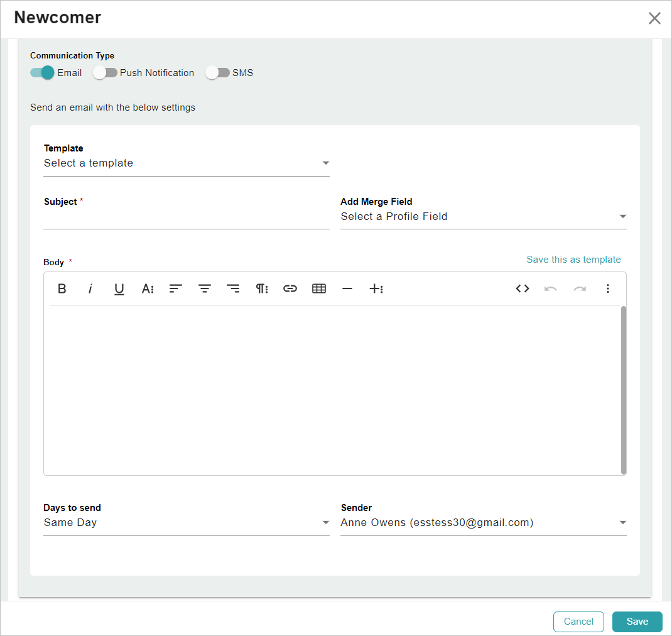The image size is (672, 636).
Task: Align body text to the right
Action: [x=233, y=288]
